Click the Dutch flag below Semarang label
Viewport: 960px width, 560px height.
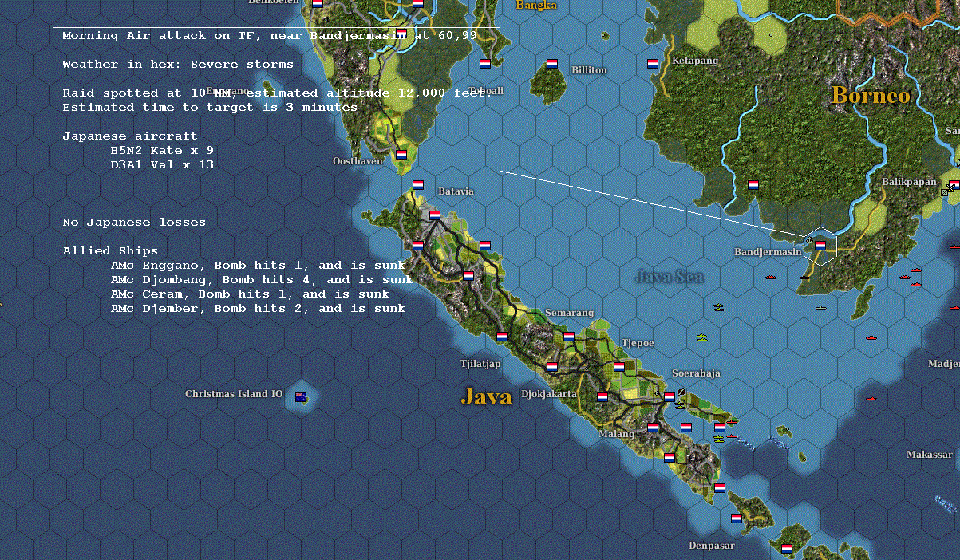[x=569, y=337]
